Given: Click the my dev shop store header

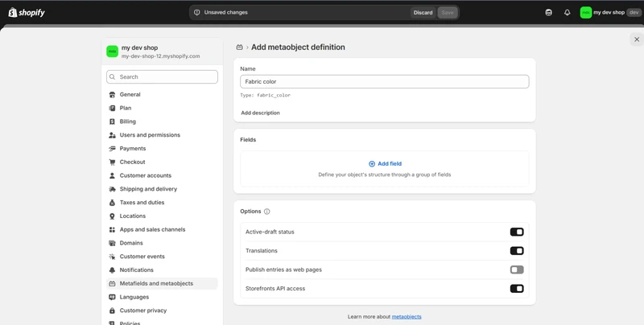Looking at the screenshot, I should pyautogui.click(x=162, y=51).
